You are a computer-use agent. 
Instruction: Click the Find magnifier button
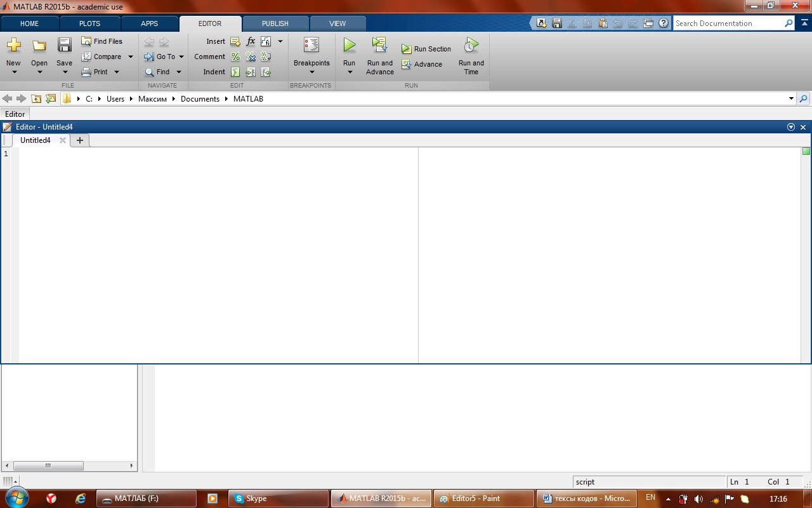pyautogui.click(x=157, y=72)
